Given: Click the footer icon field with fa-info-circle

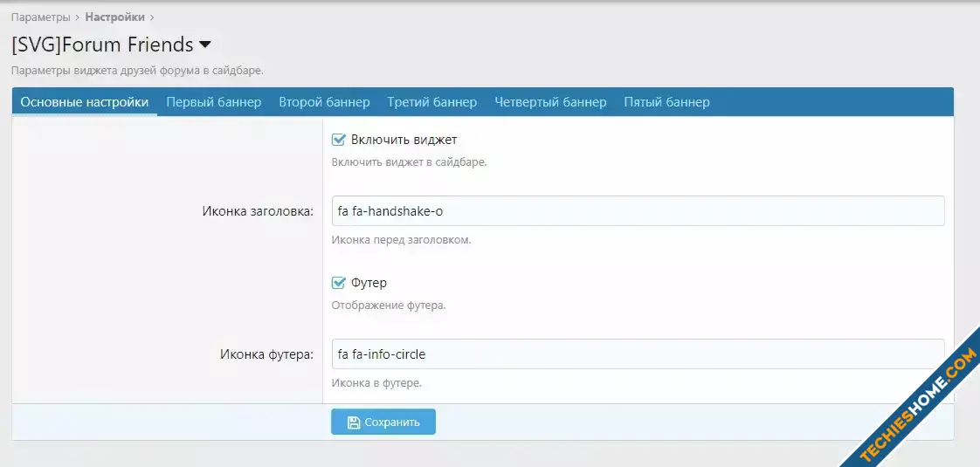Looking at the screenshot, I should tap(638, 354).
